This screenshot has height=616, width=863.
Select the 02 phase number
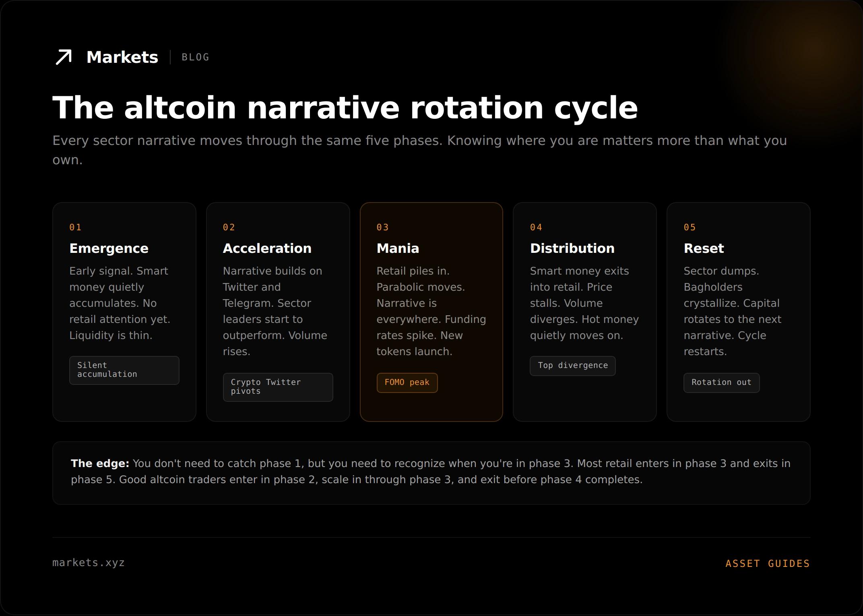pyautogui.click(x=229, y=227)
